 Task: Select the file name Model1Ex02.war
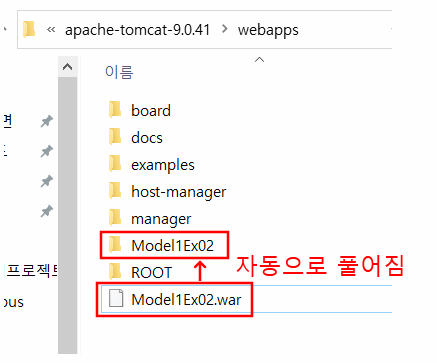[186, 300]
